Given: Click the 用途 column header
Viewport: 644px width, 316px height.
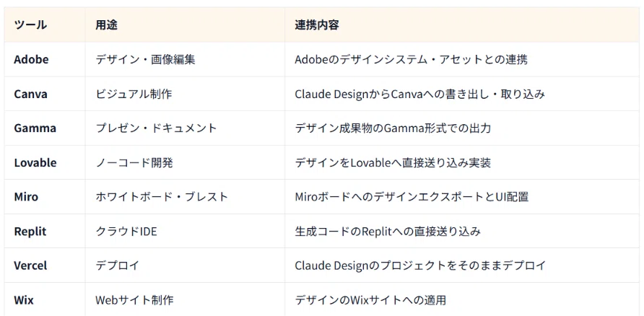Looking at the screenshot, I should pyautogui.click(x=185, y=25).
